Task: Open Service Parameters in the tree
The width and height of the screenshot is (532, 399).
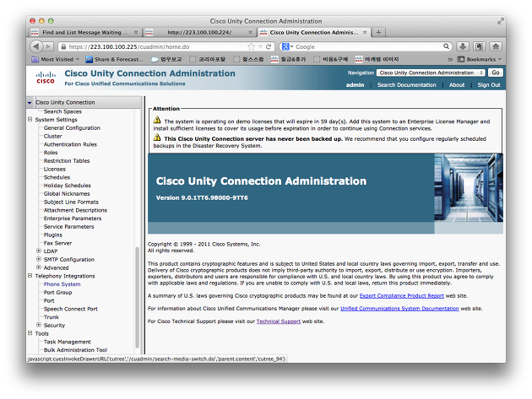Action: pyautogui.click(x=69, y=226)
